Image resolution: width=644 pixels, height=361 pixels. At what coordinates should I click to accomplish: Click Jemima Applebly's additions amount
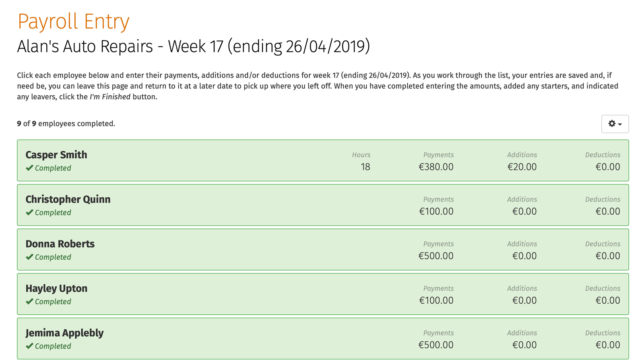click(x=524, y=345)
